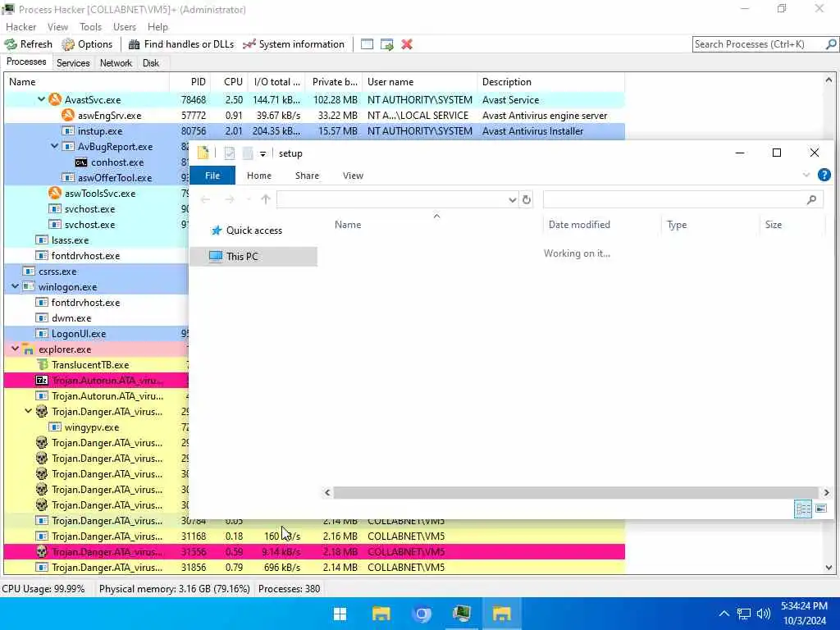Click the find window and thread icon
This screenshot has width=840, height=630.
point(387,44)
